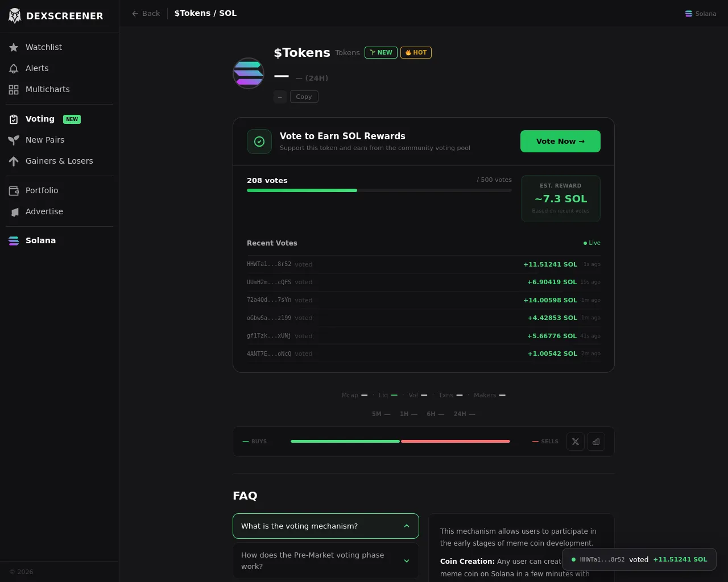Click Advertise menu item label
728x582 pixels.
point(44,211)
